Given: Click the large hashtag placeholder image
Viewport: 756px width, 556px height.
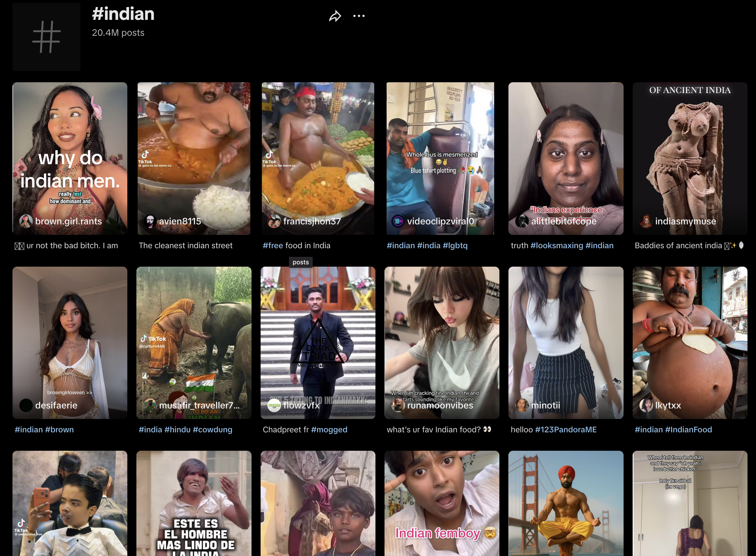Looking at the screenshot, I should coord(47,37).
